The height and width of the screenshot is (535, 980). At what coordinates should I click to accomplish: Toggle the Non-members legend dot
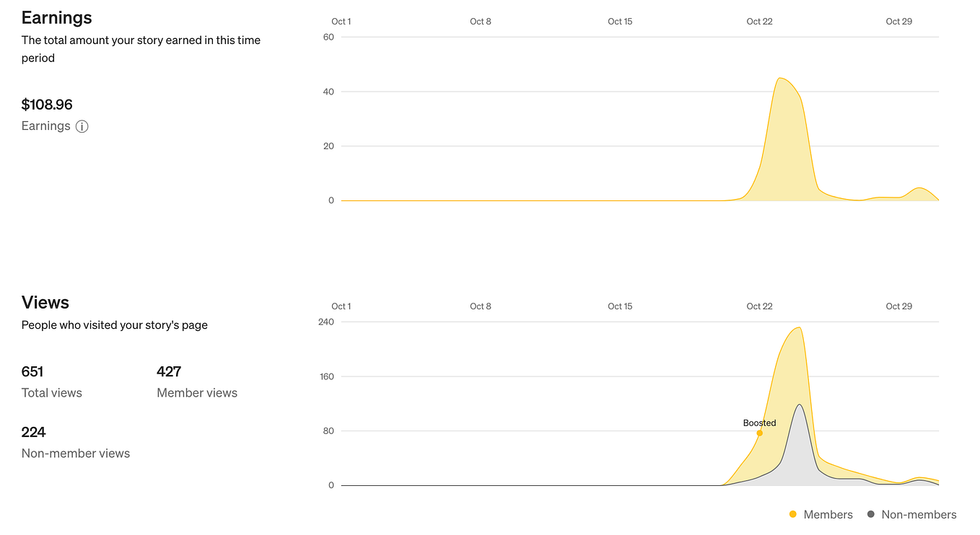point(871,515)
